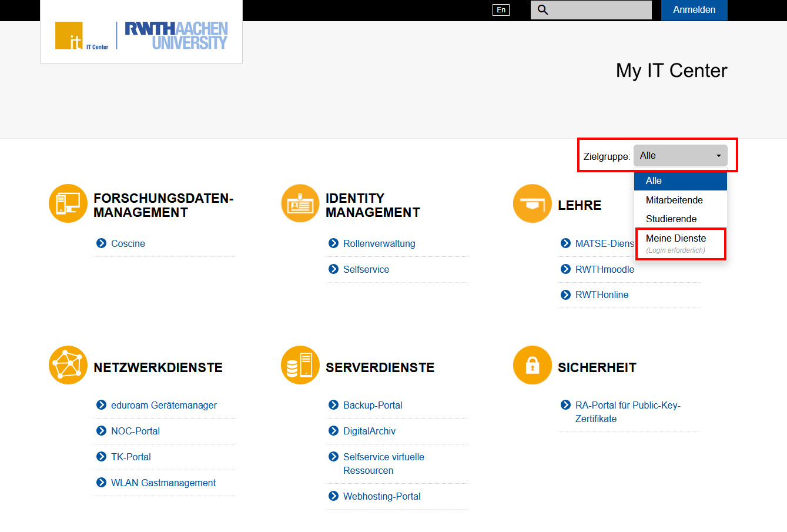Switch the site language to English
The width and height of the screenshot is (787, 532).
pos(501,9)
